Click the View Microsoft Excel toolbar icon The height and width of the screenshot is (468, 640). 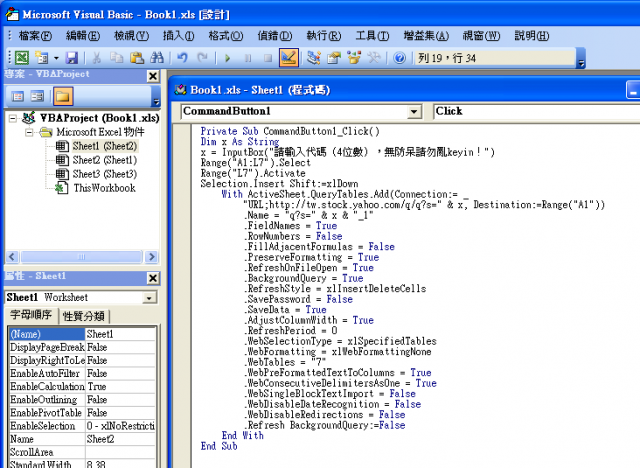pos(22,58)
